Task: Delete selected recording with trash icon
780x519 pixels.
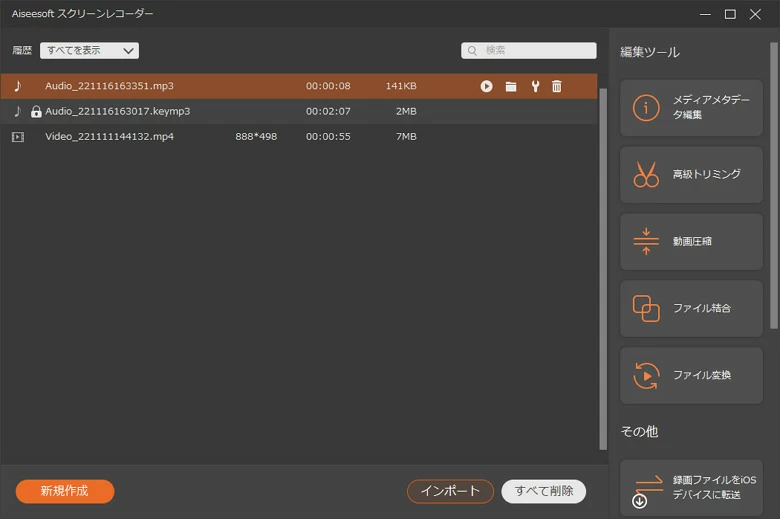Action: [557, 86]
